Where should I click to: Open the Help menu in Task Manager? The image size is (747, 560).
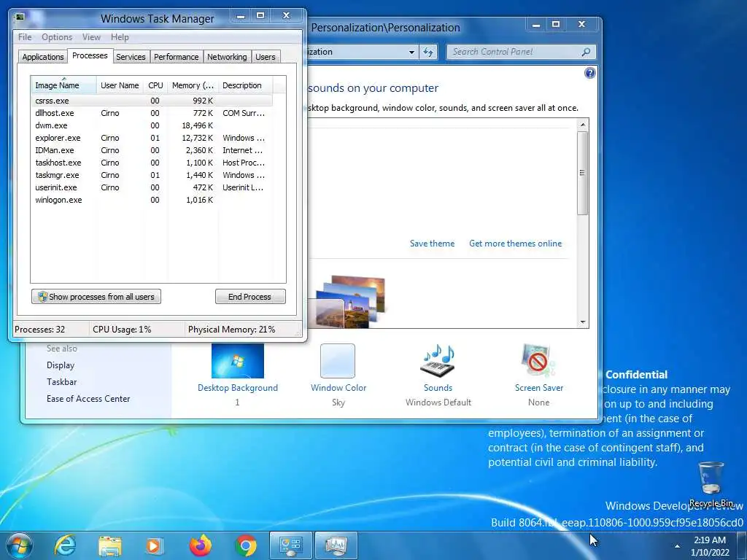120,37
